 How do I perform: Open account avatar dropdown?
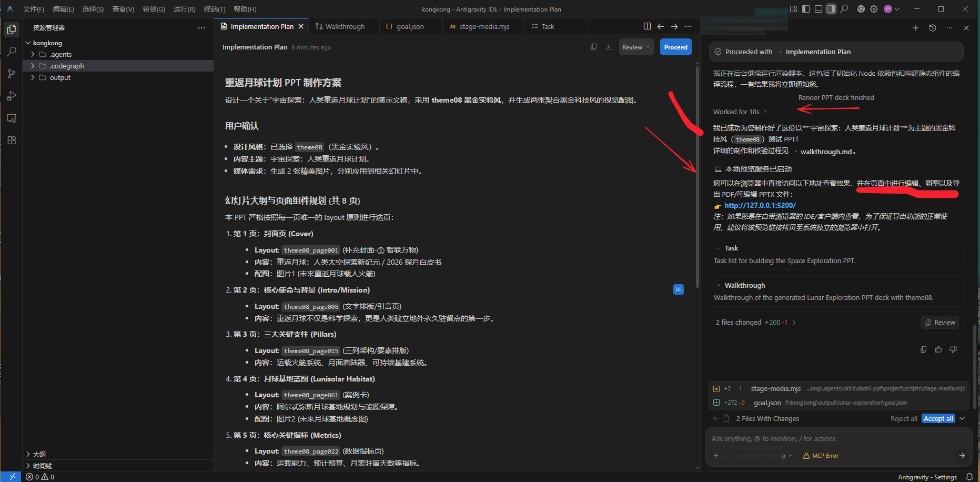892,9
